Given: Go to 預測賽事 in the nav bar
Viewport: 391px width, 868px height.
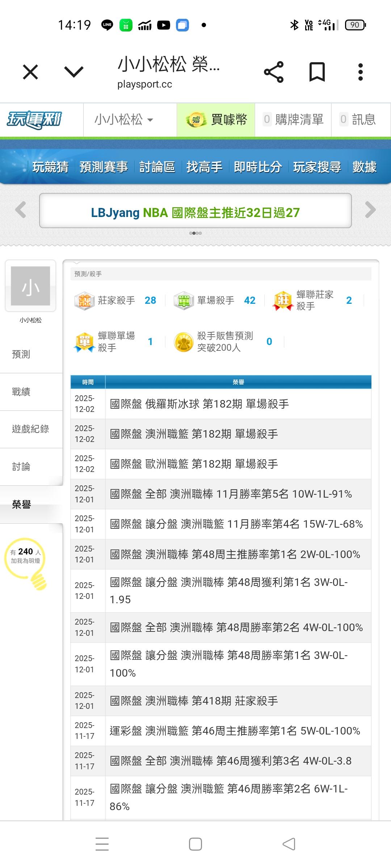Looking at the screenshot, I should 104,167.
